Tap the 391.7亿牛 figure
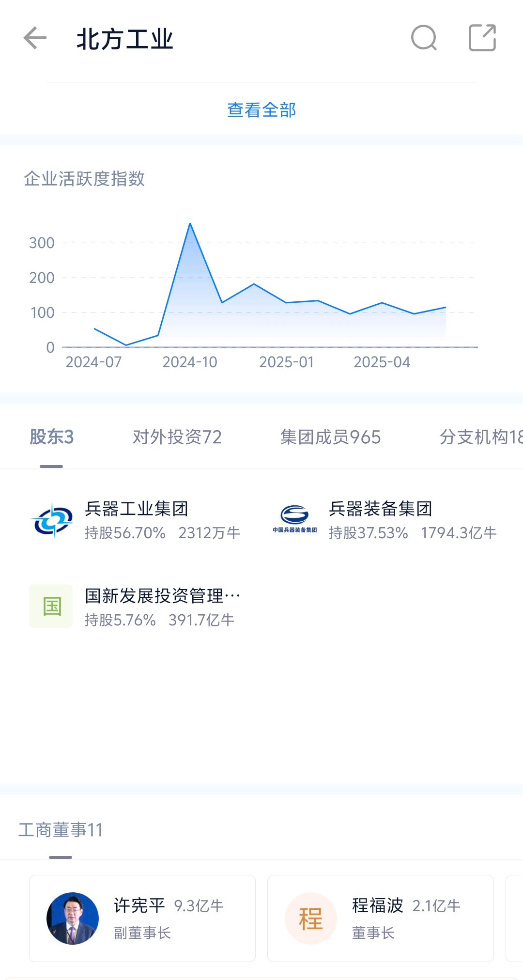The height and width of the screenshot is (980, 523). (x=201, y=620)
